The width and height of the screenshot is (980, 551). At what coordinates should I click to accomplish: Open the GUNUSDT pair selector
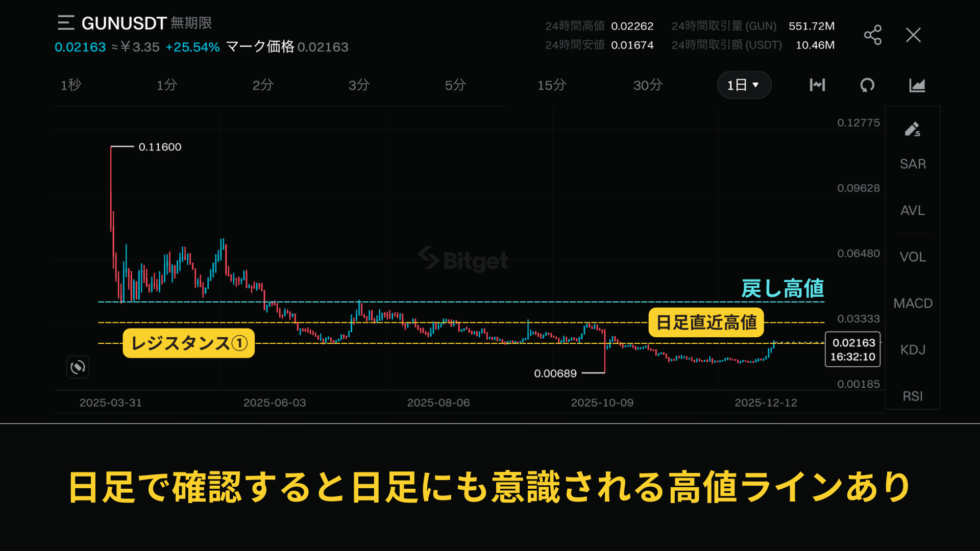point(124,23)
